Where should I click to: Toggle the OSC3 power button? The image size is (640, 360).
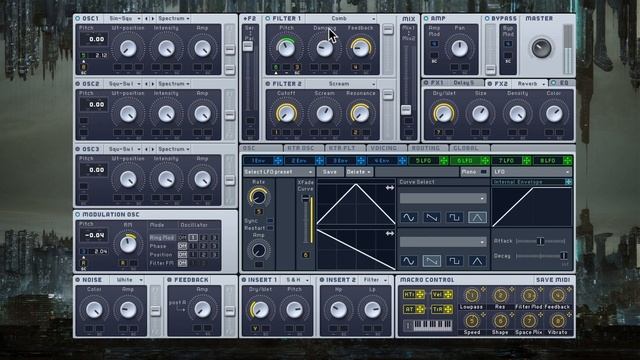78,149
